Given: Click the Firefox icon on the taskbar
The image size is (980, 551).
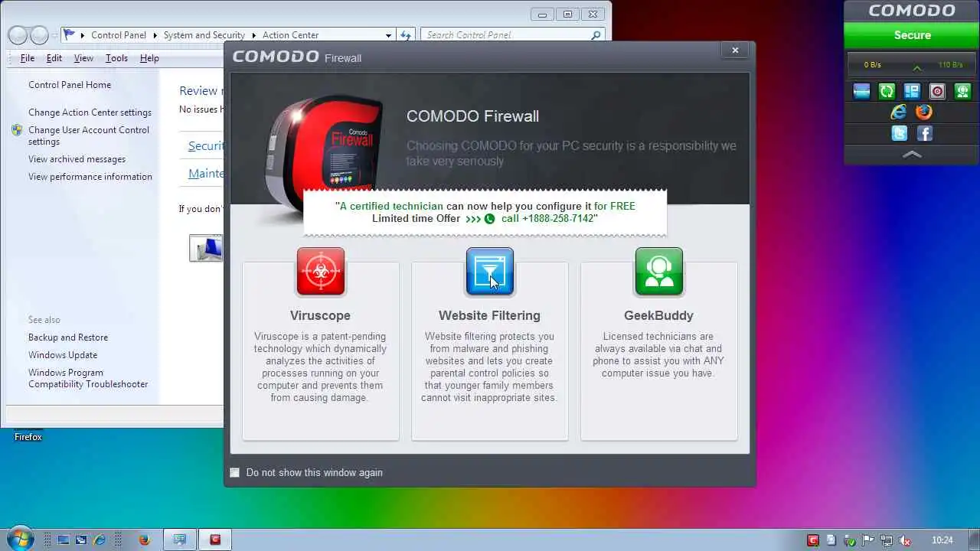Looking at the screenshot, I should tap(145, 540).
